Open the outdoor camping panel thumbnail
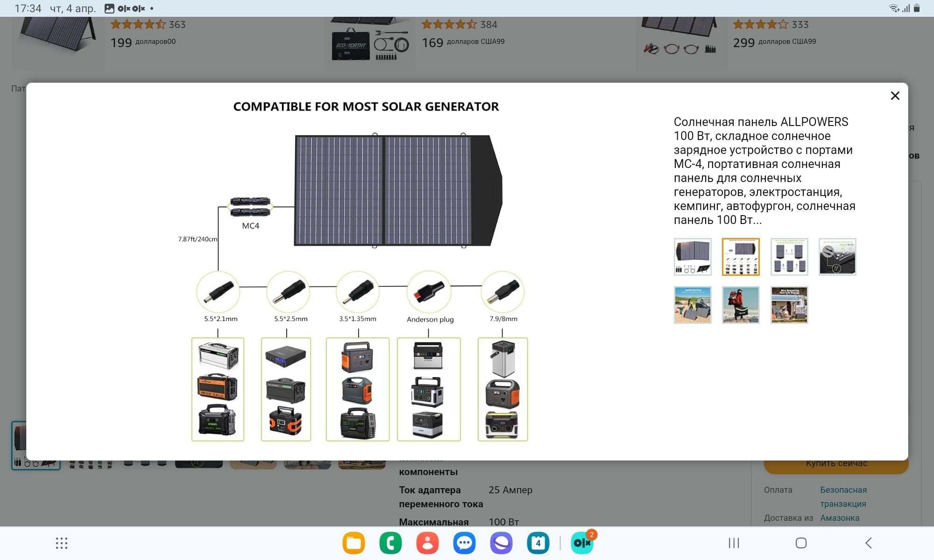The image size is (934, 560). (x=693, y=305)
